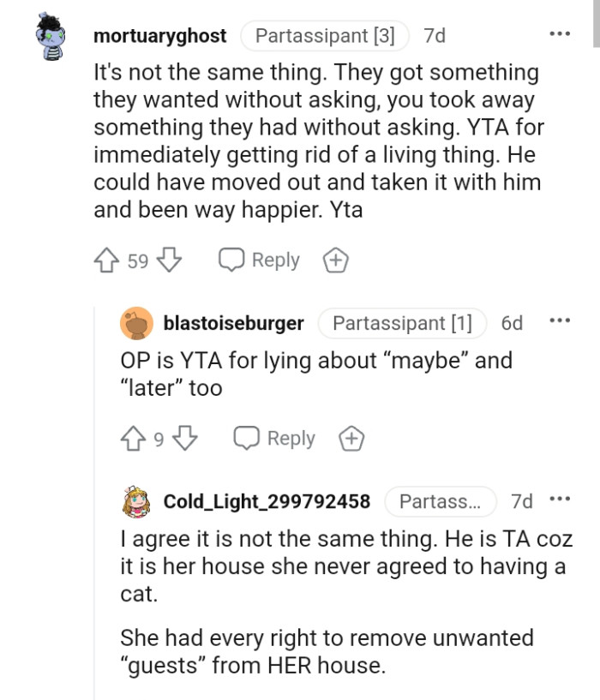Open the award icon on mortuaryghost's comment
This screenshot has width=600, height=700.
click(x=335, y=260)
